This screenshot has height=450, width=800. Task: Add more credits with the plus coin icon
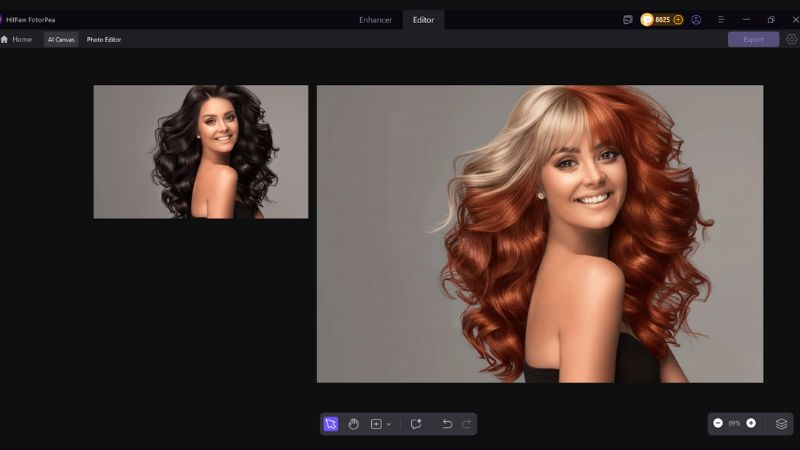tap(678, 19)
